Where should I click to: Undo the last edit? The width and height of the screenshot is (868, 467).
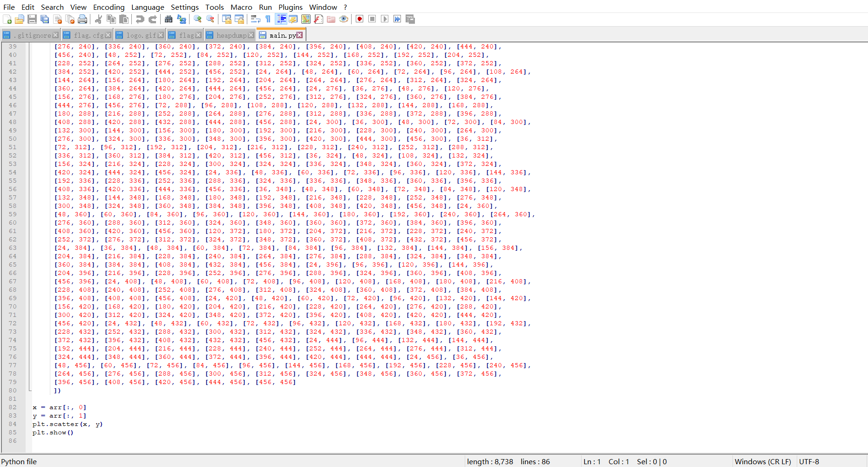click(140, 19)
